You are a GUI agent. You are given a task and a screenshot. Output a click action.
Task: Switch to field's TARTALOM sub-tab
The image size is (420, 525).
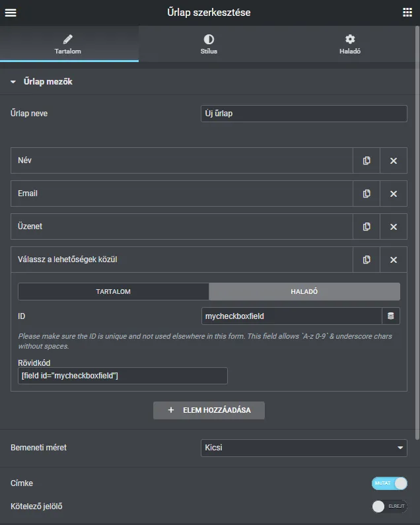pos(114,292)
